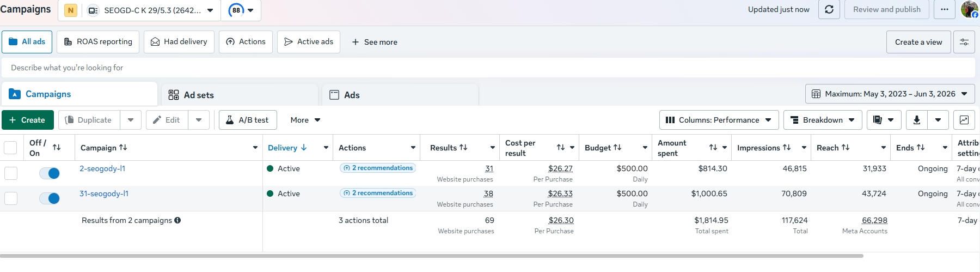Sort Budget column arrows icon
Screen dimensions: 980x272
pos(617,147)
